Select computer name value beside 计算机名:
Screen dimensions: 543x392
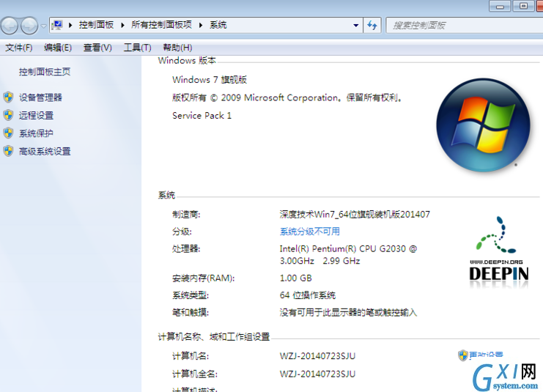[317, 356]
